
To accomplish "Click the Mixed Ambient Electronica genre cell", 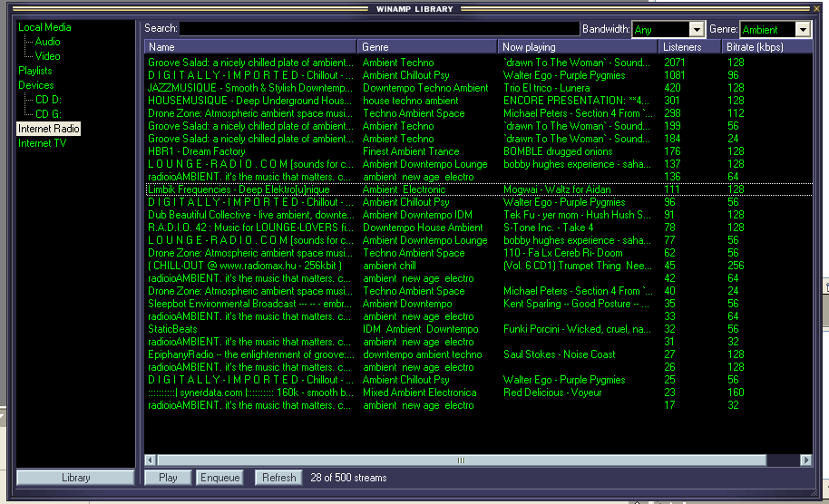I will (x=419, y=392).
